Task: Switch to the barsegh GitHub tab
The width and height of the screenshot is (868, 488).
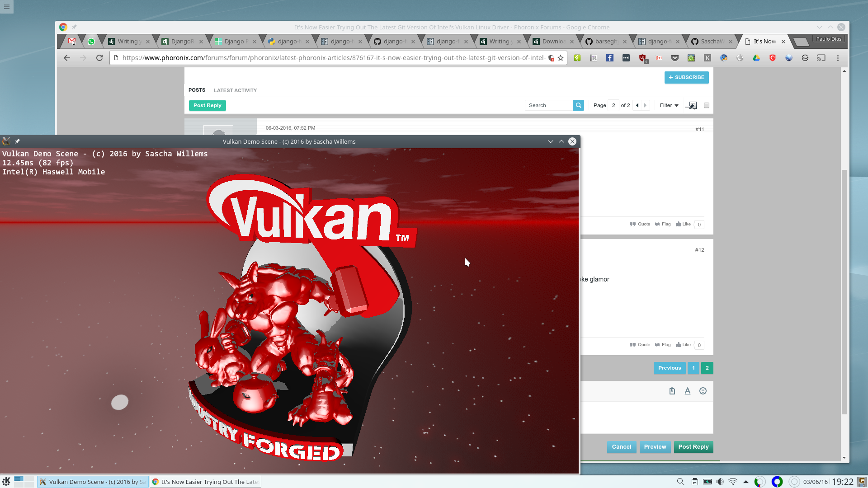Action: (x=606, y=41)
